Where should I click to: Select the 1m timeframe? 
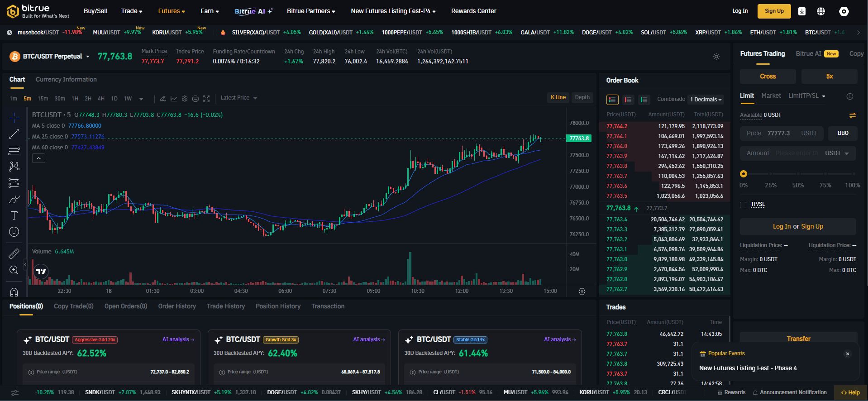(14, 99)
